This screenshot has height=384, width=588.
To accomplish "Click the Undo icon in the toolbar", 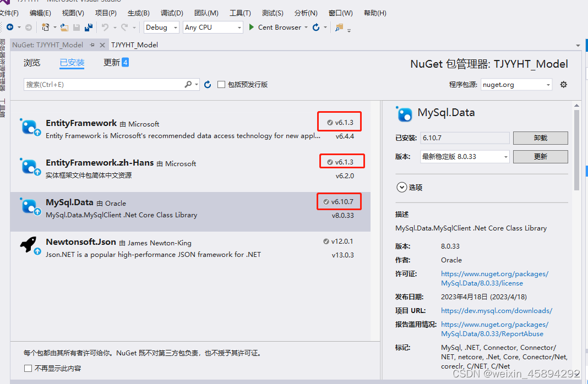I will [x=105, y=26].
